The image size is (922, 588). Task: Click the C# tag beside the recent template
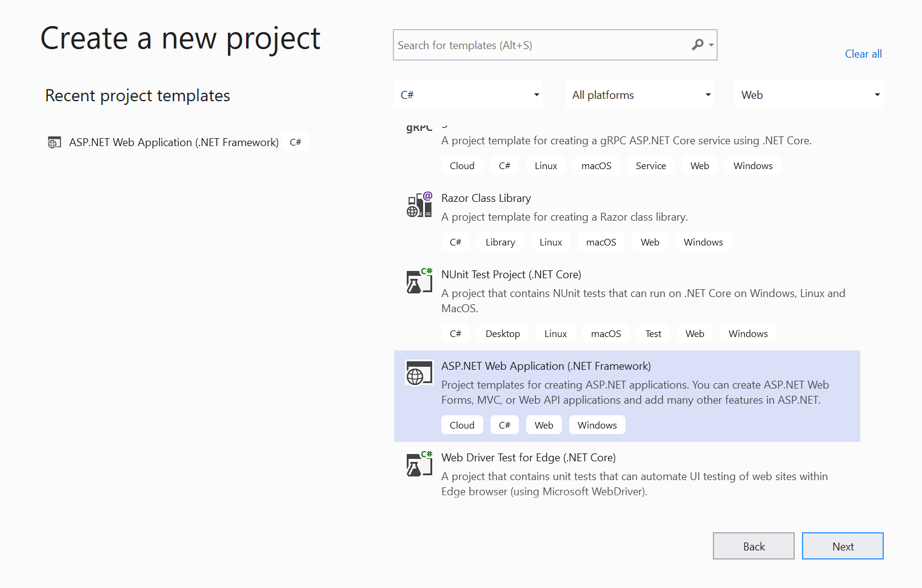(295, 142)
